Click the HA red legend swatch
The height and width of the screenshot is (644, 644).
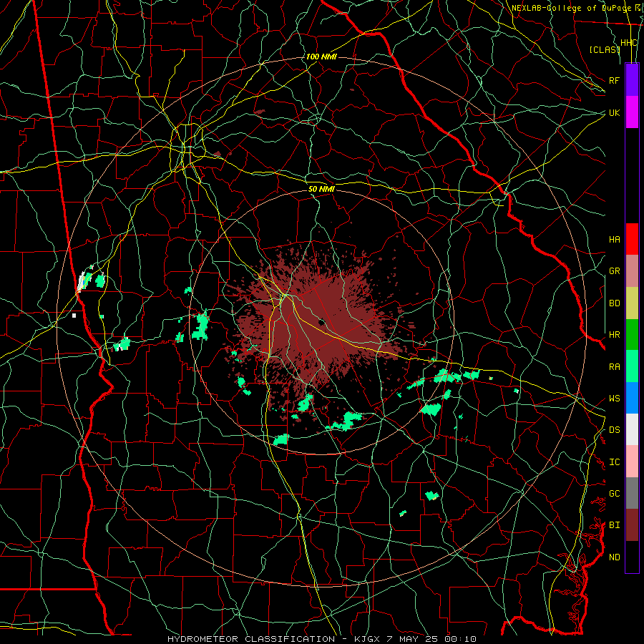[x=632, y=239]
